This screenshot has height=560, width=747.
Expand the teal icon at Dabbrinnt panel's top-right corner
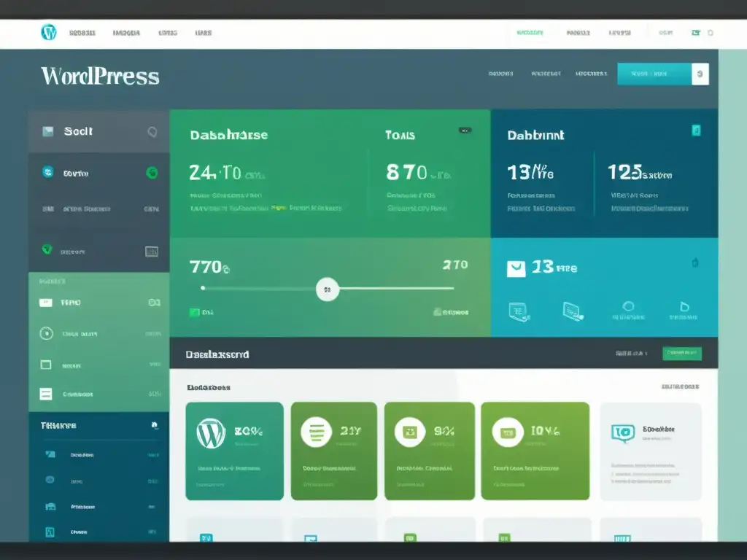click(696, 131)
